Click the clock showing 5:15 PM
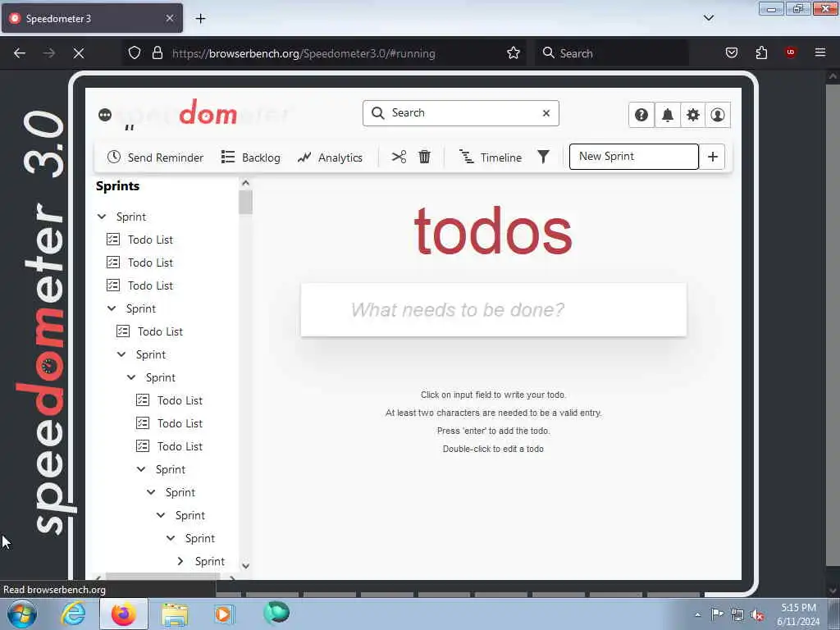 pyautogui.click(x=799, y=608)
